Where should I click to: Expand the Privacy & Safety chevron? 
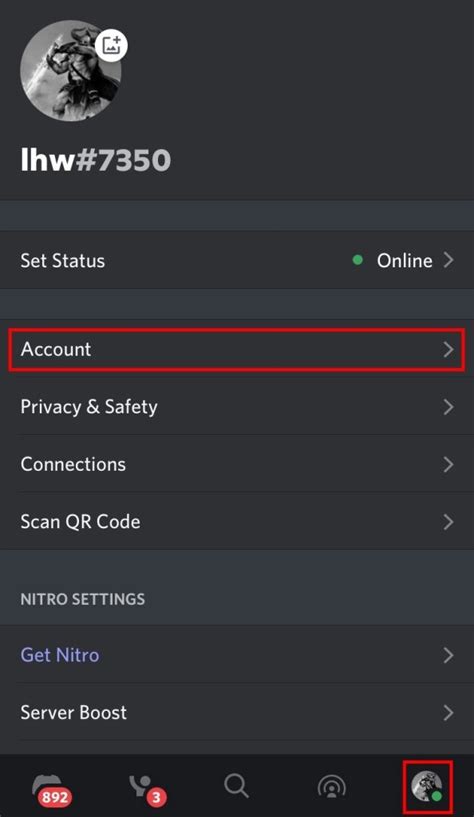coord(448,407)
